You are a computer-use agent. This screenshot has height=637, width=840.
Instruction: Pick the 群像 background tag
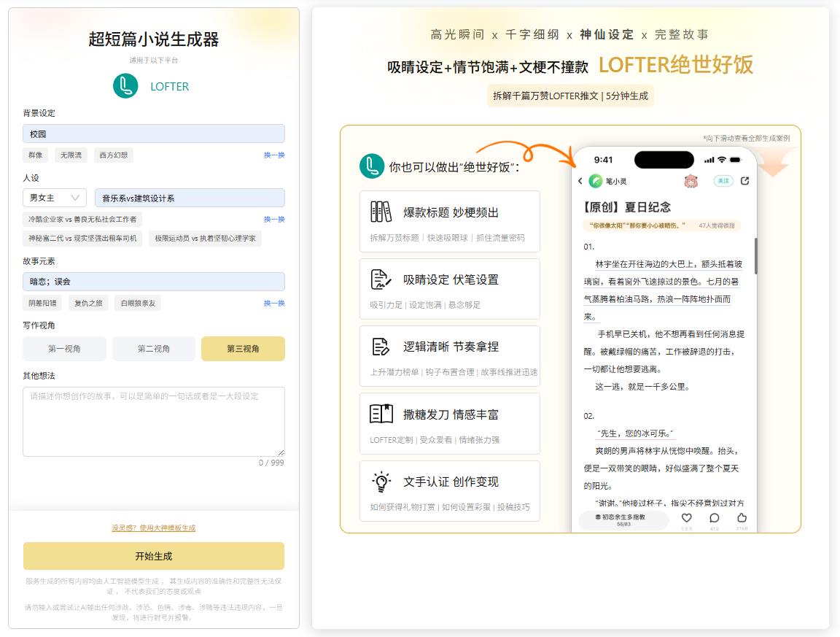pyautogui.click(x=35, y=155)
